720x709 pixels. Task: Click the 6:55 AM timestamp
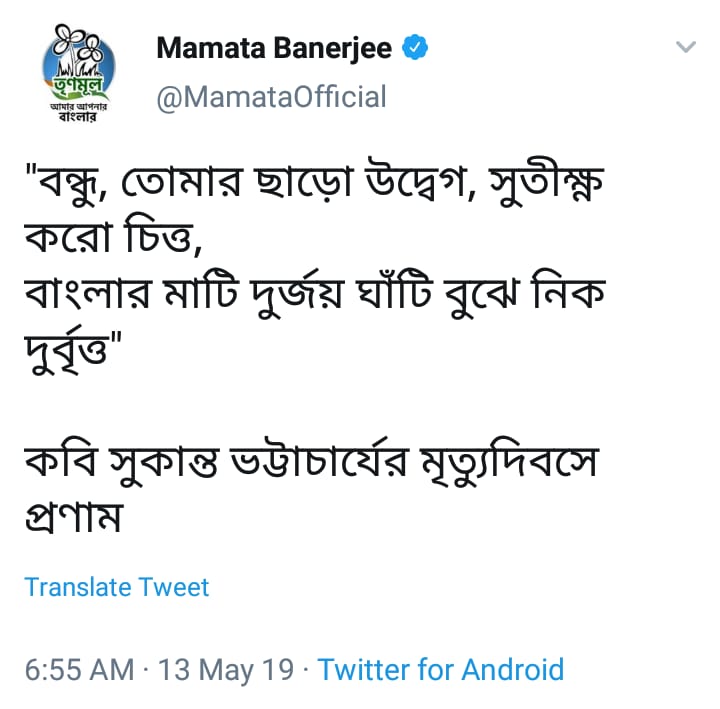[79, 670]
